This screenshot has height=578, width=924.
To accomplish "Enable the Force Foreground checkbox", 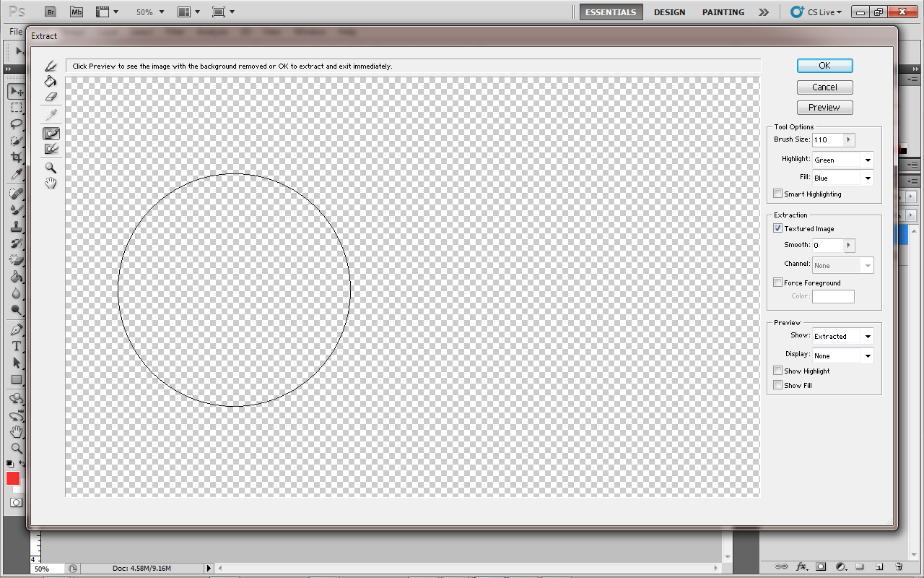I will pos(777,282).
